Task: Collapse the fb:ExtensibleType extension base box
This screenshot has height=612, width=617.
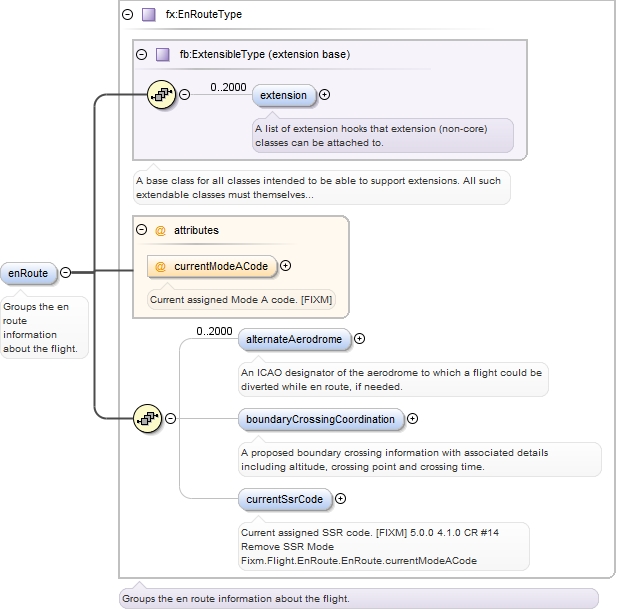Action: pyautogui.click(x=141, y=54)
